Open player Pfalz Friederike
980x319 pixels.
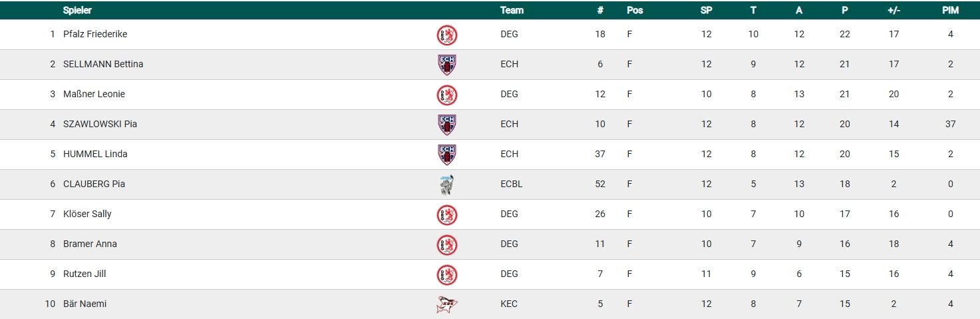[x=94, y=34]
